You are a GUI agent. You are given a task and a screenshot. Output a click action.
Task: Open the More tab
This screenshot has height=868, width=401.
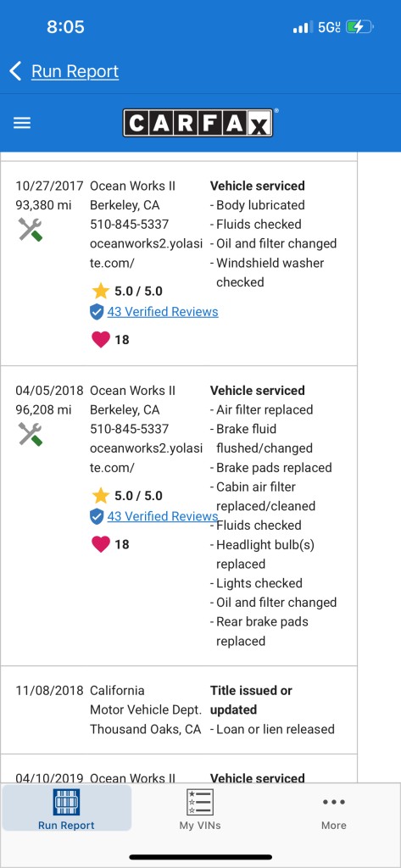pyautogui.click(x=334, y=809)
